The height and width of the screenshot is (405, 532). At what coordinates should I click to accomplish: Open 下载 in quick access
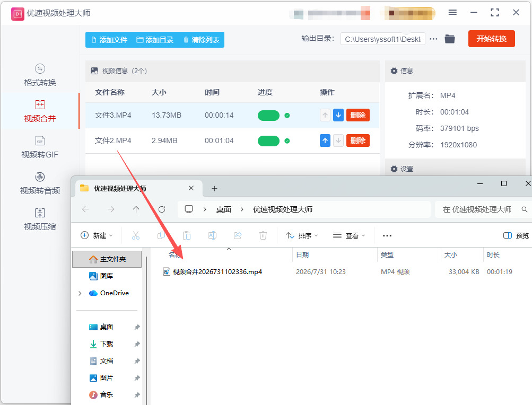(101, 344)
